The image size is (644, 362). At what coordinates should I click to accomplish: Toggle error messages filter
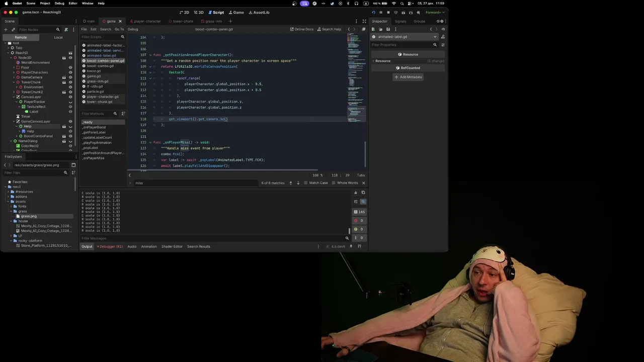point(359,220)
